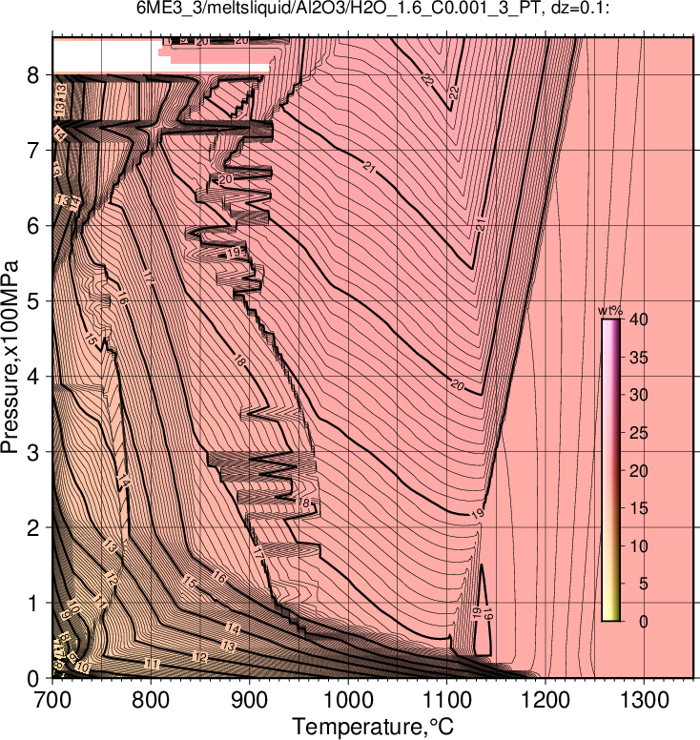Click the 1000 tick label on temperature axis

(x=348, y=700)
